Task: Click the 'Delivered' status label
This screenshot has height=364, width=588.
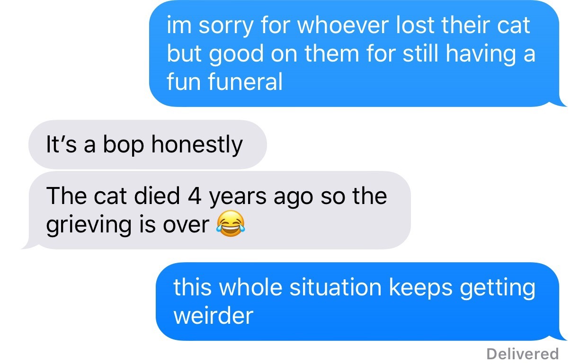Action: click(522, 354)
